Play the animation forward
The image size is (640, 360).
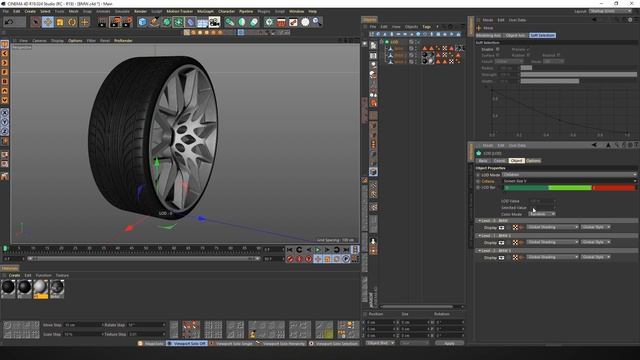318,250
